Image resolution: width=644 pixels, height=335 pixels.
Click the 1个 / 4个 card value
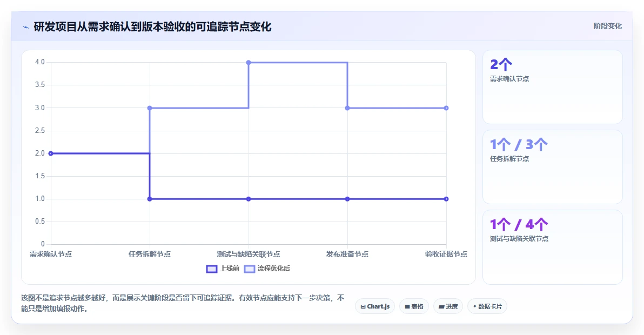tap(519, 225)
